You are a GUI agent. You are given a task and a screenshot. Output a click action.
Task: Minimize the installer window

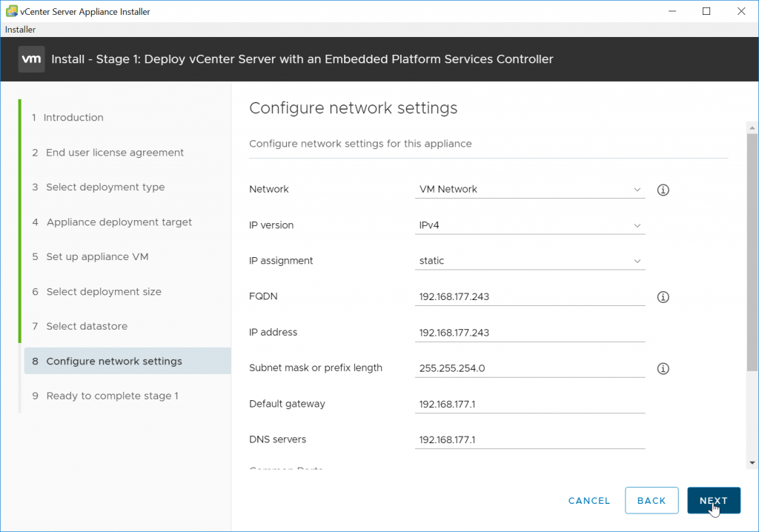[x=672, y=11]
